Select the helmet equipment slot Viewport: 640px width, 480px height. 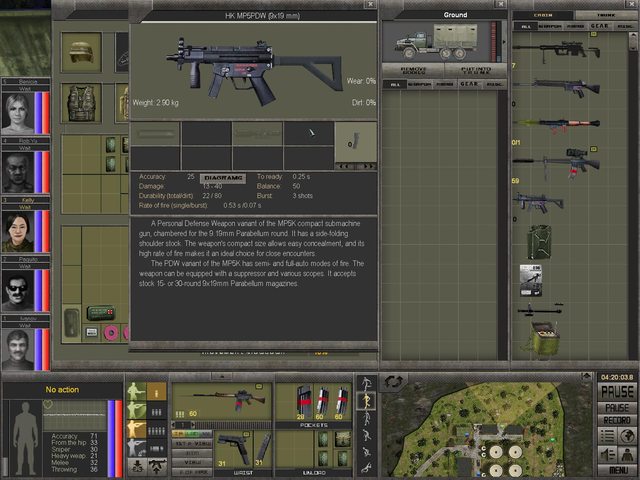point(81,52)
